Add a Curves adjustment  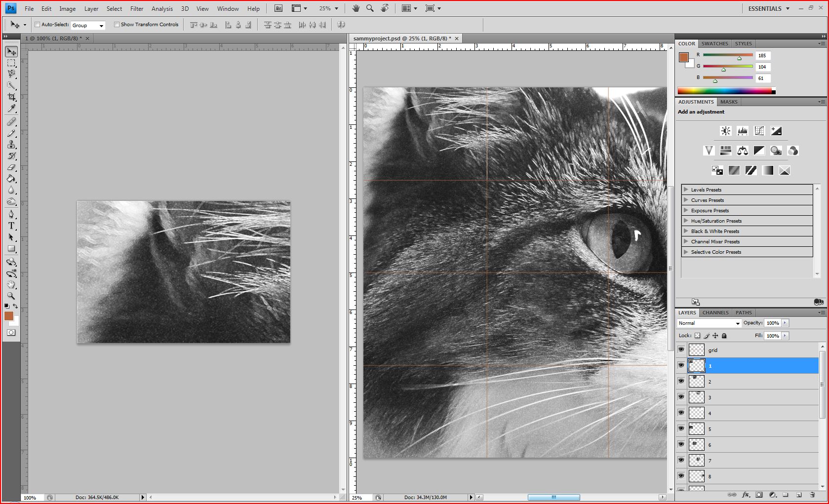click(759, 131)
